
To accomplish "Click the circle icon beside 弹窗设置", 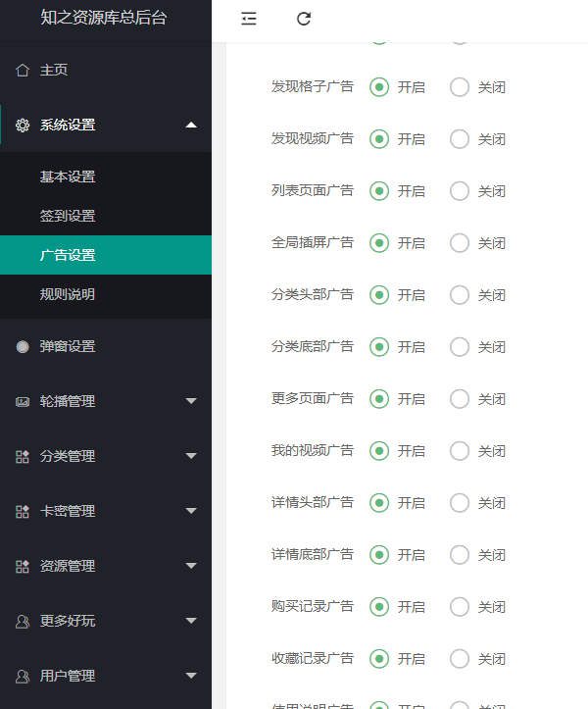I will point(23,347).
